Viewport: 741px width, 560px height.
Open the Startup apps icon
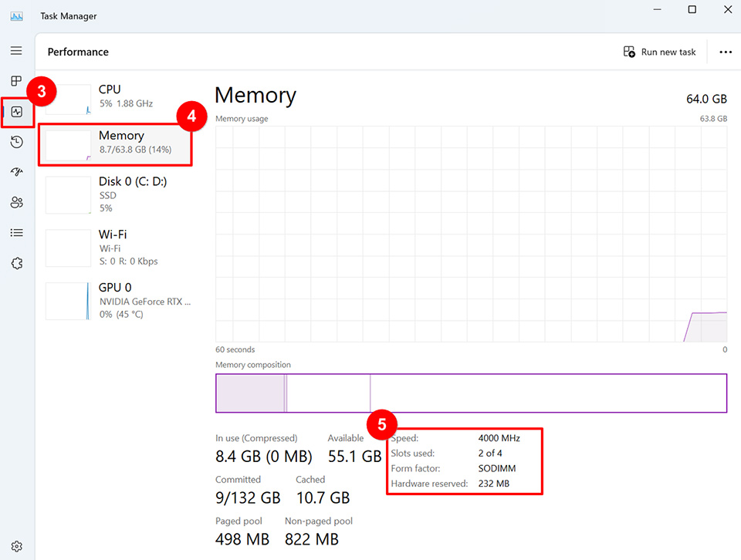coord(16,172)
